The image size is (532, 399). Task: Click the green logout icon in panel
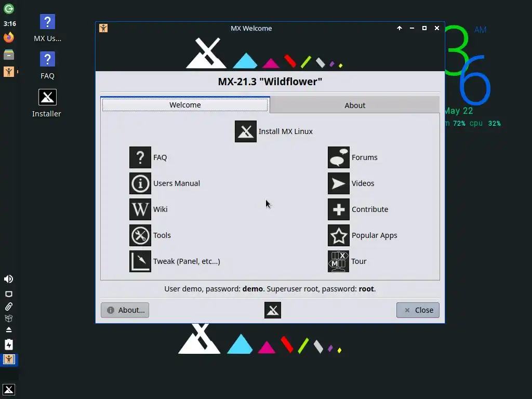(x=9, y=8)
